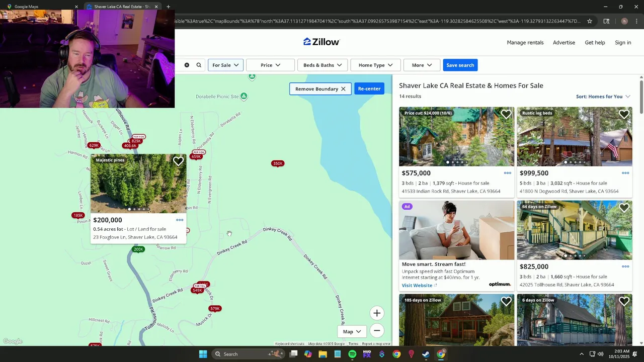This screenshot has height=362, width=644.
Task: Zoom in on the map
Action: [x=377, y=313]
